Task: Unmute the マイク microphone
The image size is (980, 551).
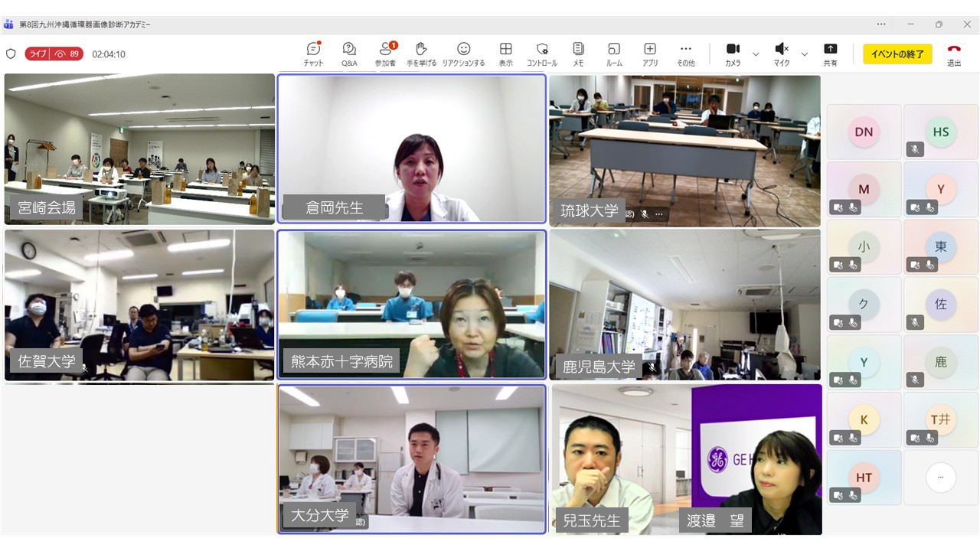Action: 781,54
